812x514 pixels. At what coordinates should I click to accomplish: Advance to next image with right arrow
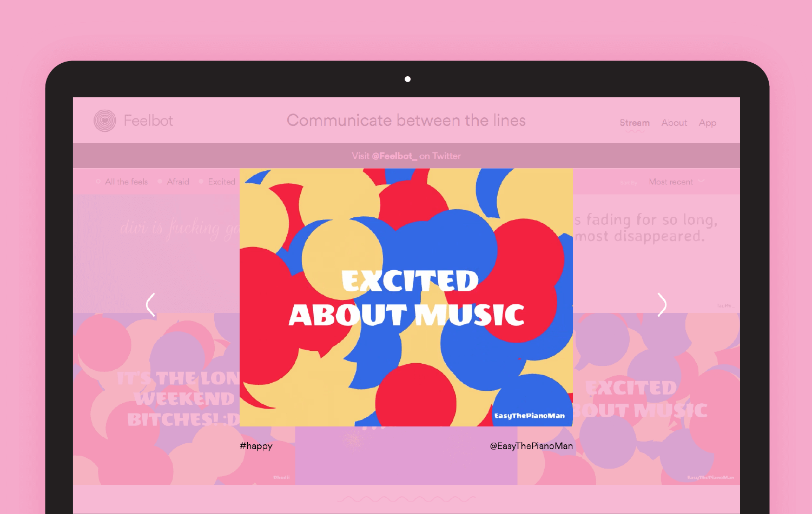[x=662, y=305]
